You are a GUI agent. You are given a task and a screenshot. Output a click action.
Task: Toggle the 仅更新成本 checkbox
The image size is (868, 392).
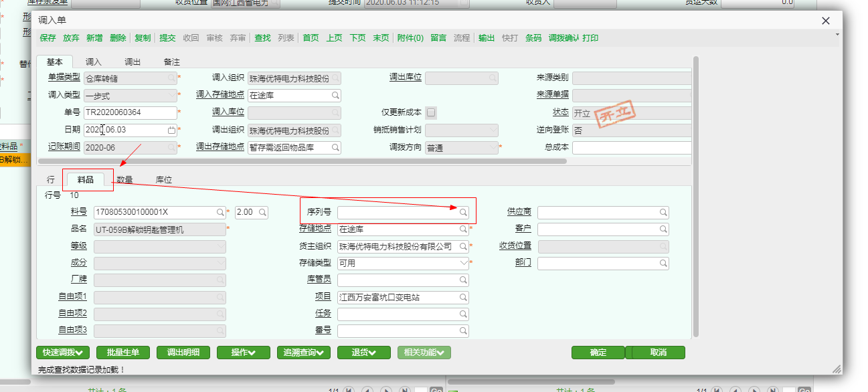[x=432, y=112]
